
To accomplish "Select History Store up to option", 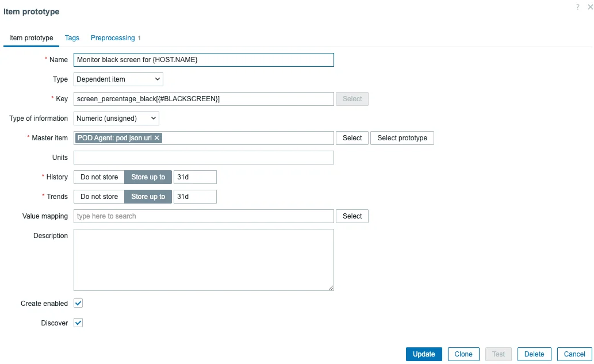I will pos(148,177).
